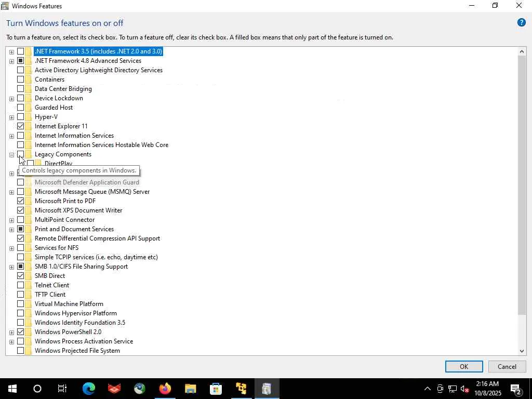Click the Windows Features taskbar icon
The height and width of the screenshot is (399, 532).
coord(267,389)
